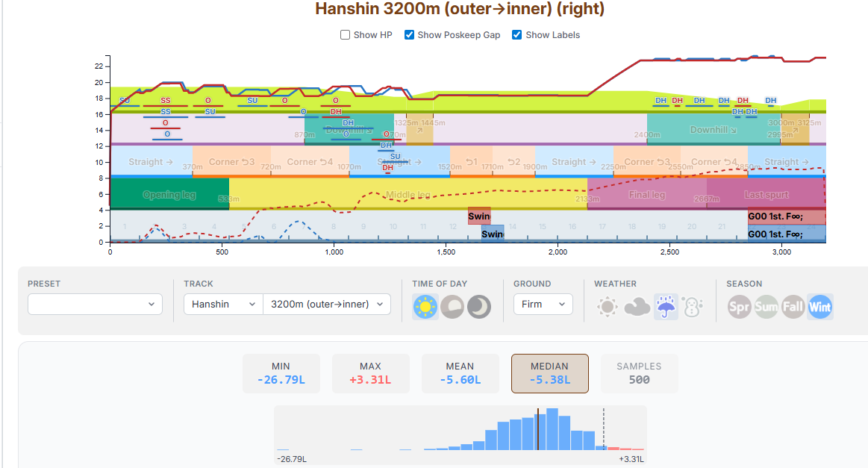The image size is (868, 468).
Task: Click the histogram -26.79L axis label
Action: pos(292,458)
